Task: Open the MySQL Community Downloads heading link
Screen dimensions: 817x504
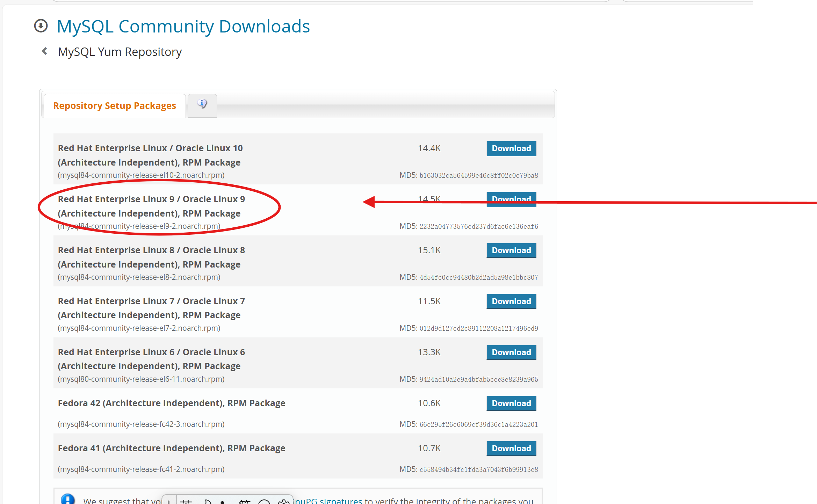Action: [x=183, y=26]
